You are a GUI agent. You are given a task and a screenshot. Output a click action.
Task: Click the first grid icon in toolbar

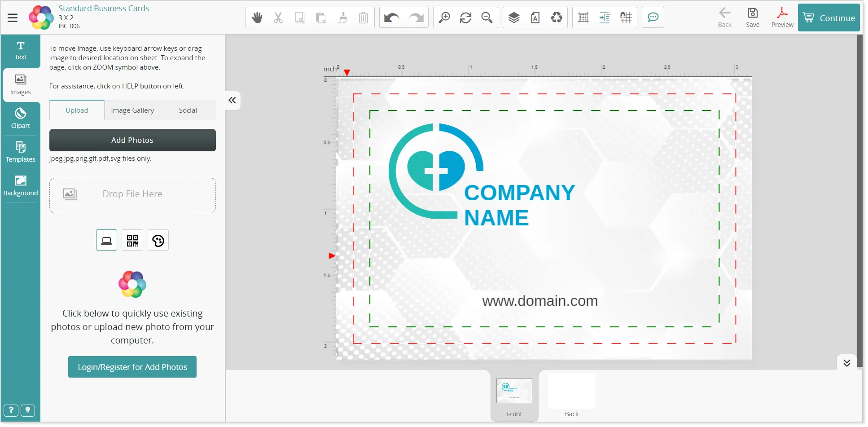(583, 18)
